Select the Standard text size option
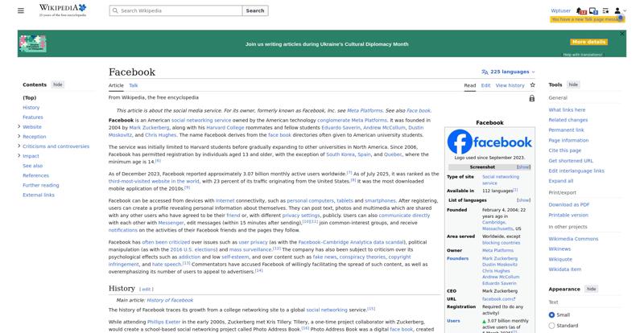 coord(551,326)
